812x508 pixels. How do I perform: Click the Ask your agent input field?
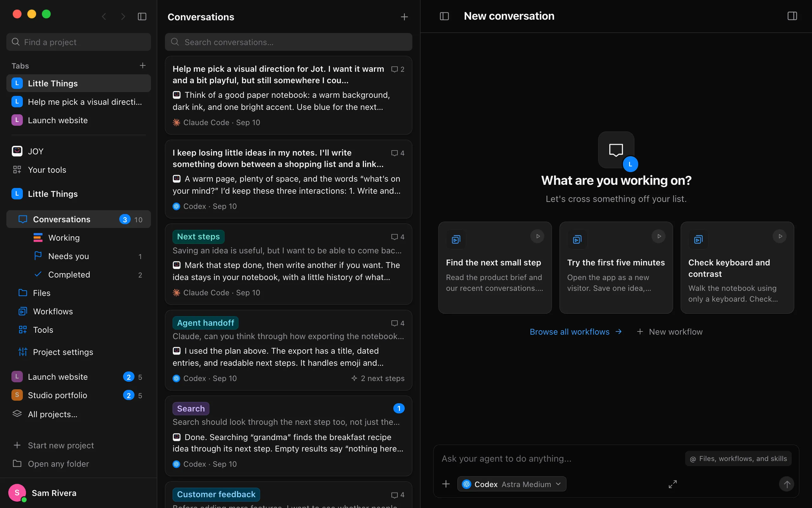click(x=560, y=458)
